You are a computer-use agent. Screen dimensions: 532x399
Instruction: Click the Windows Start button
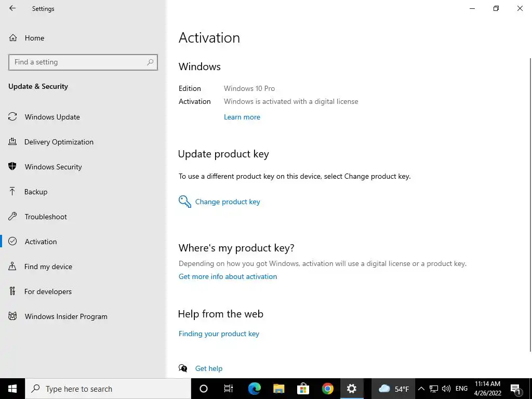[12, 389]
